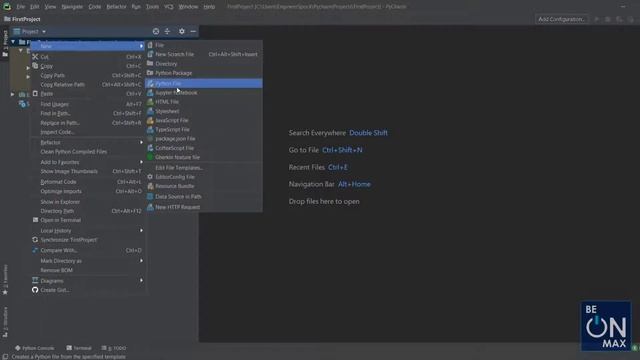Viewport: 640px width, 360px height.
Task: Click the HTML File icon
Action: click(x=150, y=102)
